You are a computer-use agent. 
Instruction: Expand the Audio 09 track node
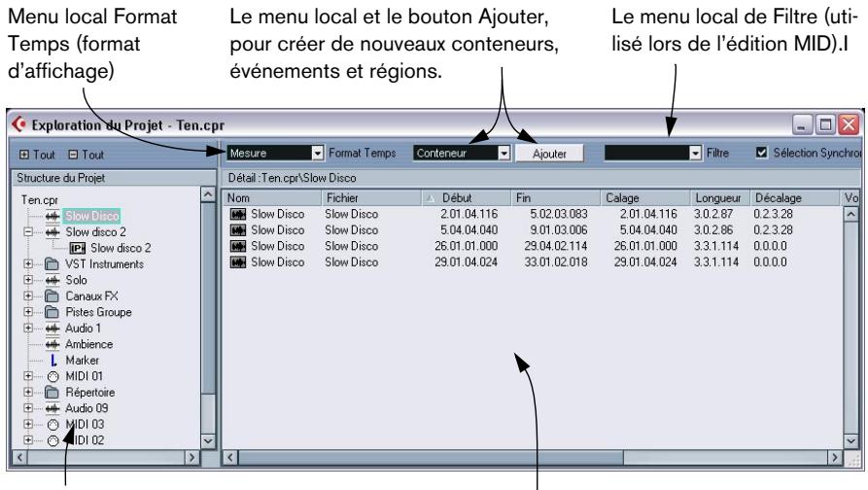click(28, 408)
